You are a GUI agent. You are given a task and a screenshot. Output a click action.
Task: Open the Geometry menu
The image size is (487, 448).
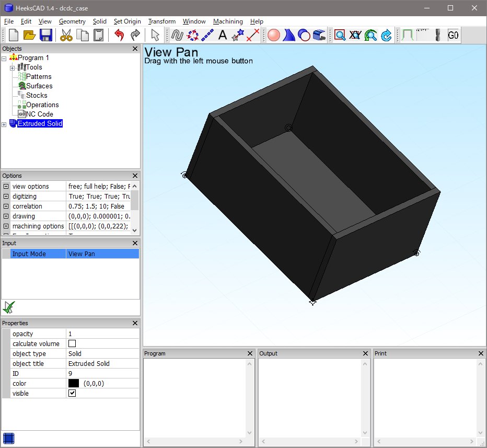coord(72,21)
